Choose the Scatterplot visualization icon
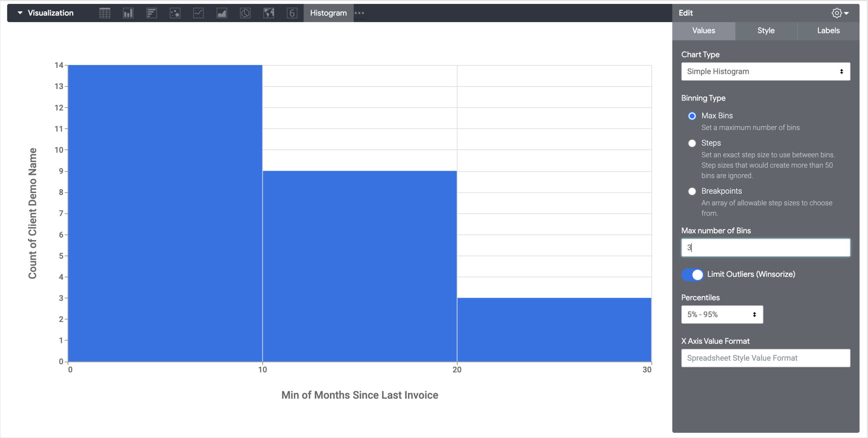This screenshot has height=438, width=868. click(x=175, y=13)
